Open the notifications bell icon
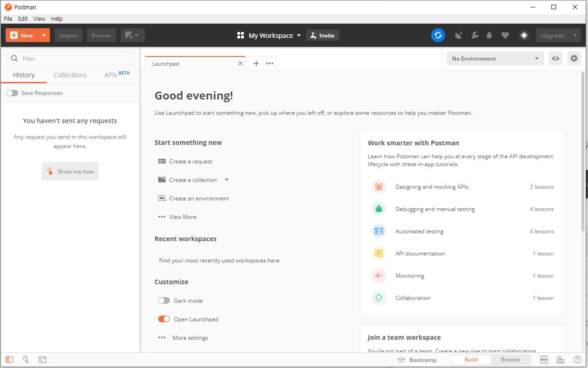The image size is (588, 368). click(489, 35)
